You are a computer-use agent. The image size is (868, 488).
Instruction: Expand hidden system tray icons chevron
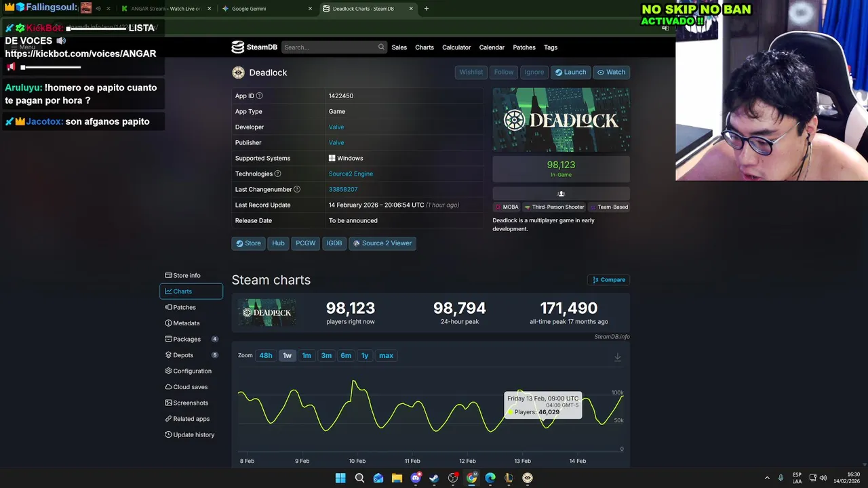pos(767,478)
